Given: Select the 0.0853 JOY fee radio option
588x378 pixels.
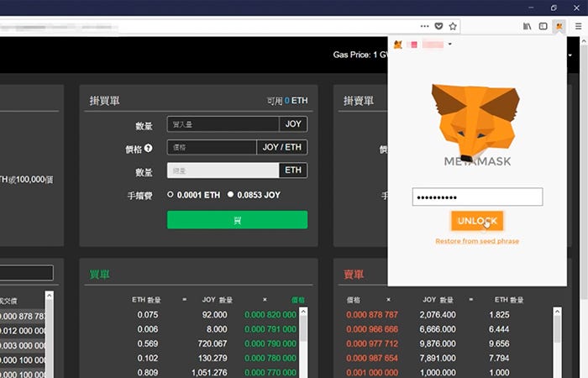Looking at the screenshot, I should point(230,194).
